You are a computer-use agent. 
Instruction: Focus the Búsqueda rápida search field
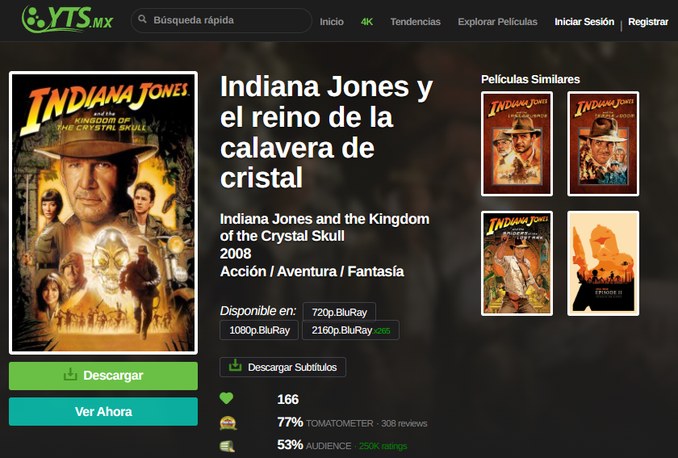click(221, 20)
